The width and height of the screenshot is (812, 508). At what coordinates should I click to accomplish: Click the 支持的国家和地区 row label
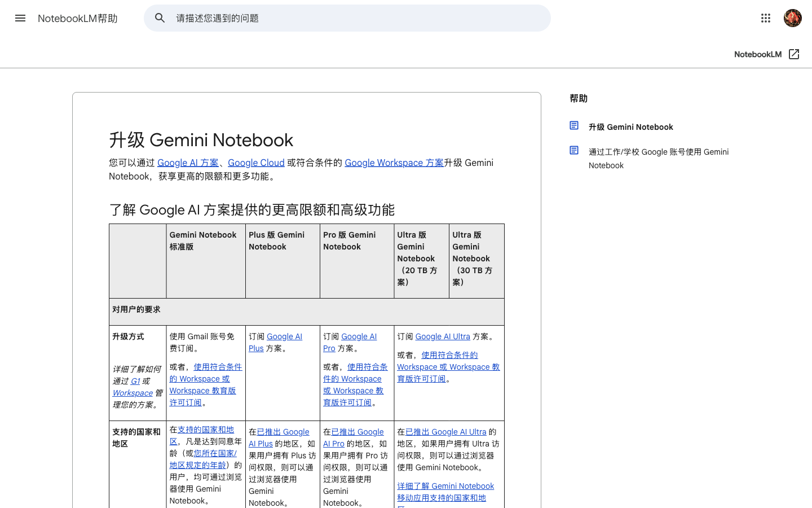136,437
